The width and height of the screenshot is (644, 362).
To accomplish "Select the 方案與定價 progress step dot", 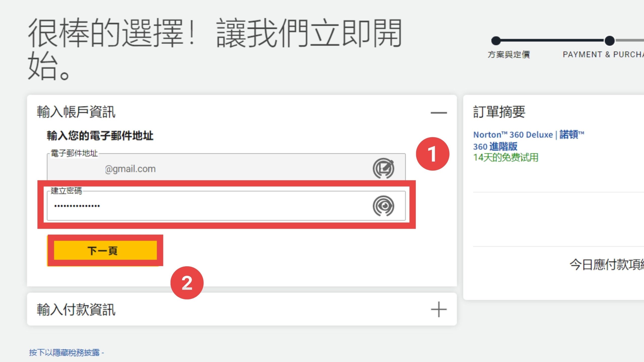I will (496, 40).
